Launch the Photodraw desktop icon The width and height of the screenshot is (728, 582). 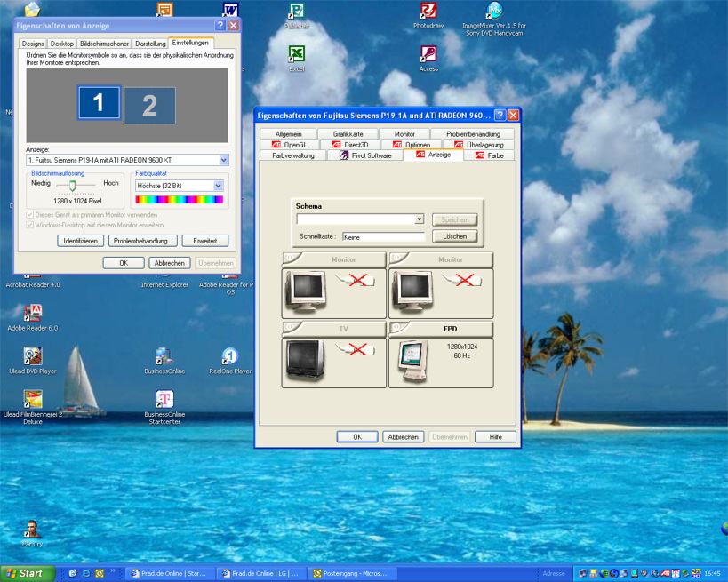(x=428, y=12)
